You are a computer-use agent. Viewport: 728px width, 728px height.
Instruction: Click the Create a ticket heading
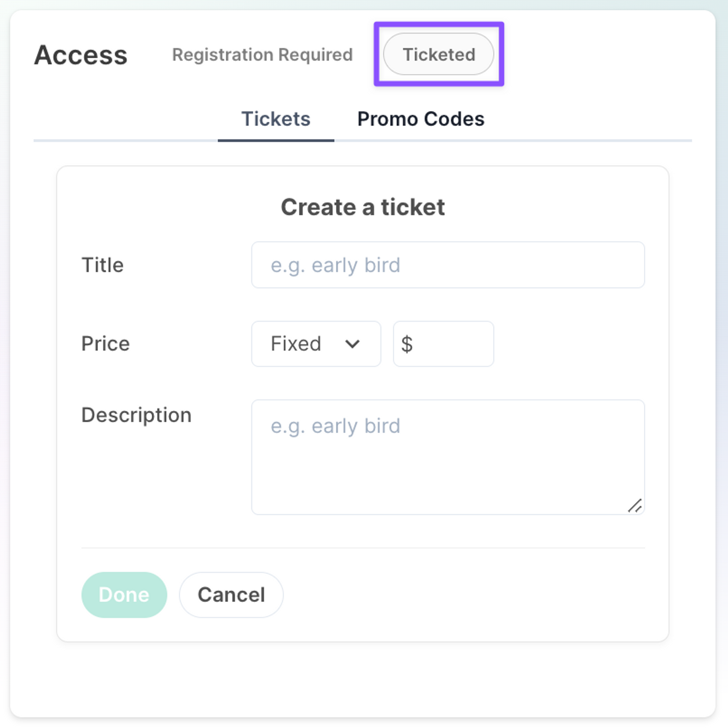(363, 207)
